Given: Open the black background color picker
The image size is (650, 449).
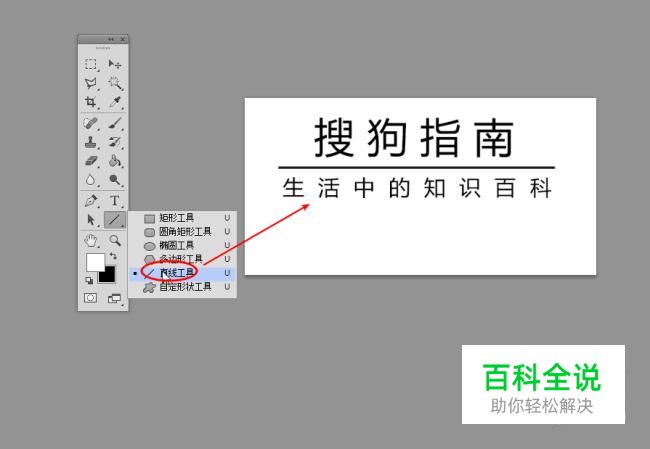Looking at the screenshot, I should [109, 275].
